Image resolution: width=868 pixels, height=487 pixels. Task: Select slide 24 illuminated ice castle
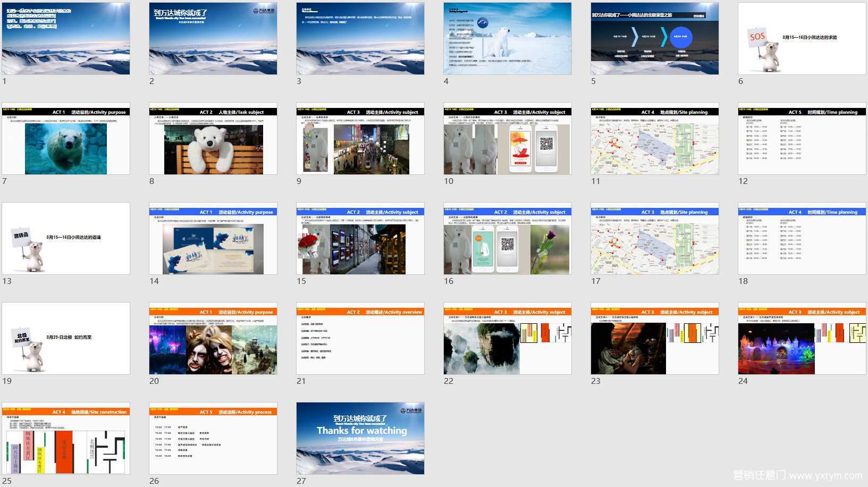pyautogui.click(x=802, y=338)
